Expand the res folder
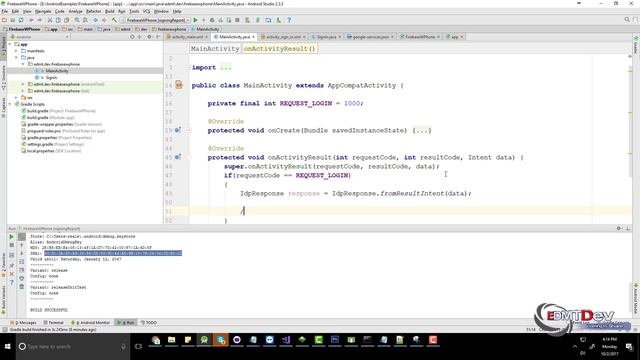640x360 pixels. point(16,98)
